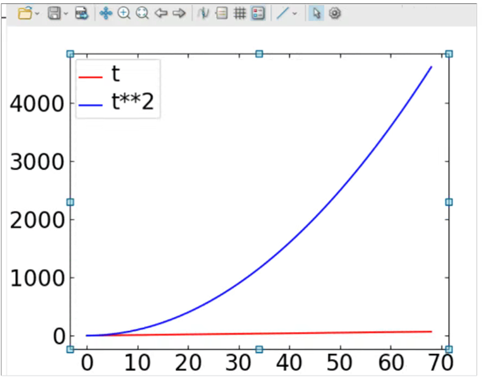Click the bottom-center selection handle

coord(259,349)
